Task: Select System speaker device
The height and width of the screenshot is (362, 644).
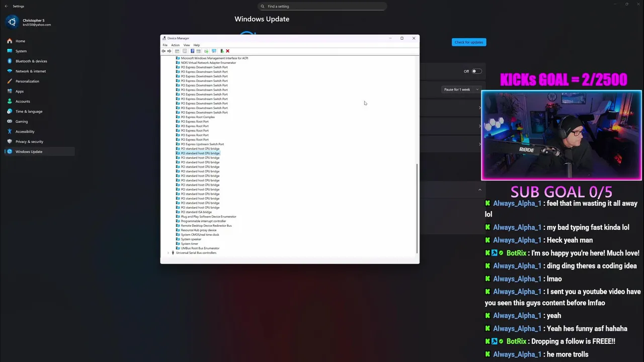Action: coord(191,239)
